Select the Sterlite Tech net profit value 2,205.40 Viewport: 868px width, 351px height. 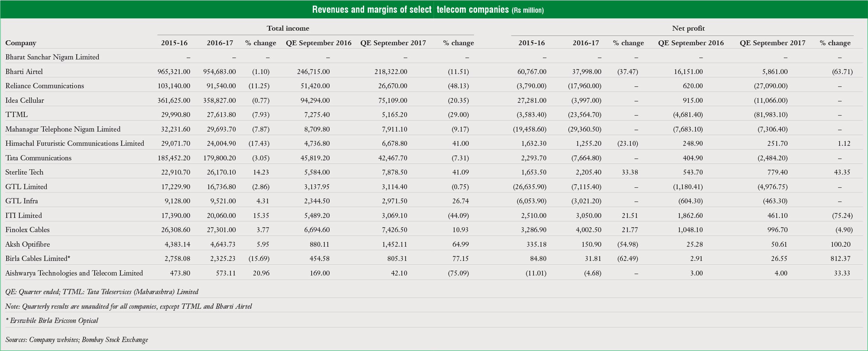click(x=588, y=172)
